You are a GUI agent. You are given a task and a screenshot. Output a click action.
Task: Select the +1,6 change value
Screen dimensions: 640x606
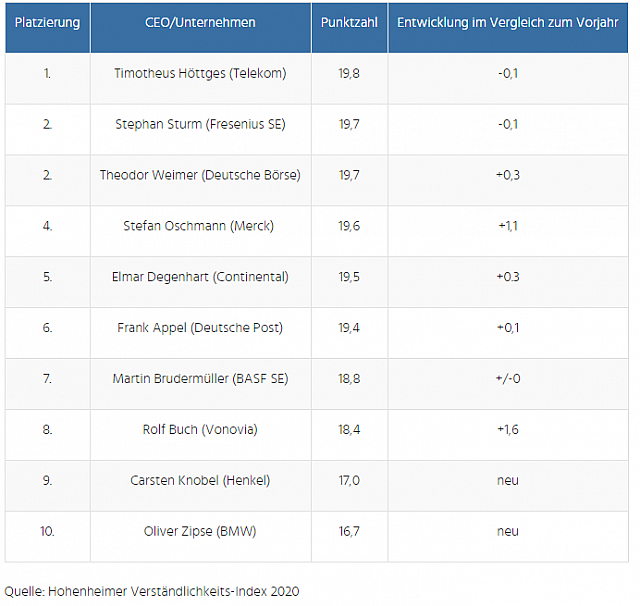tap(508, 430)
